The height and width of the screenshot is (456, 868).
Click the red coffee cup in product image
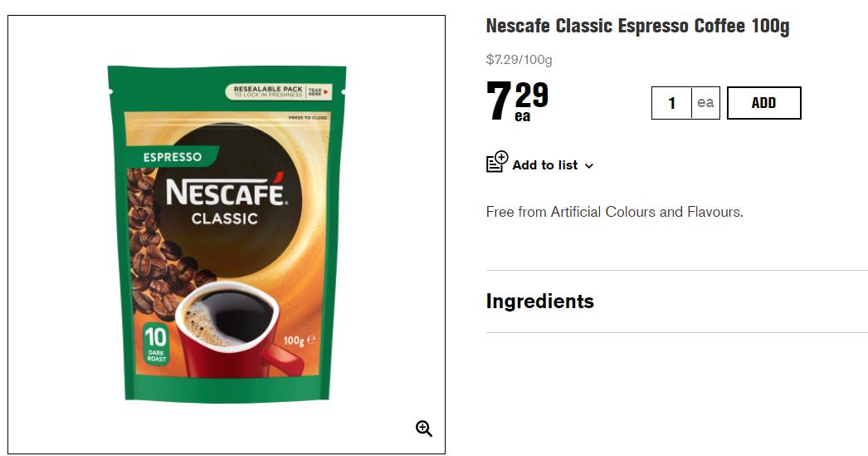pos(238,330)
